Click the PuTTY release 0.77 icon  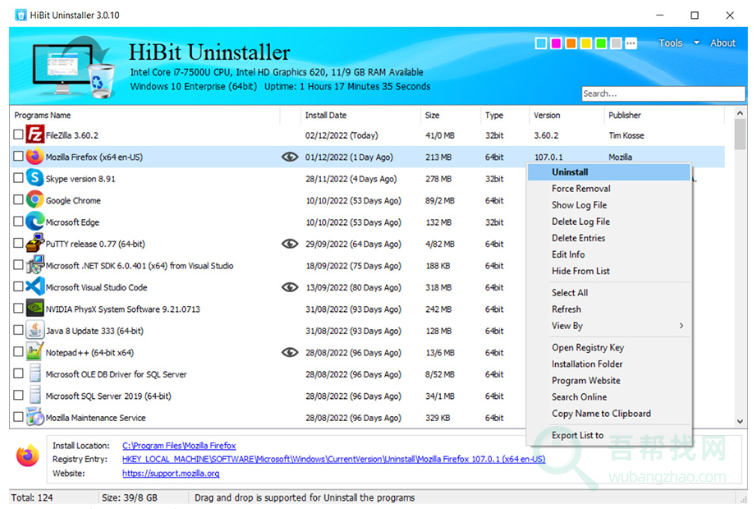coord(35,243)
